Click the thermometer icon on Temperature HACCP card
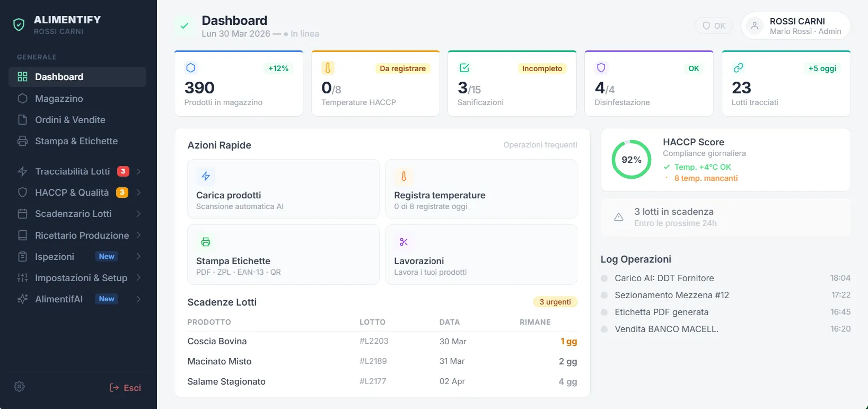This screenshot has width=868, height=409. click(x=328, y=68)
